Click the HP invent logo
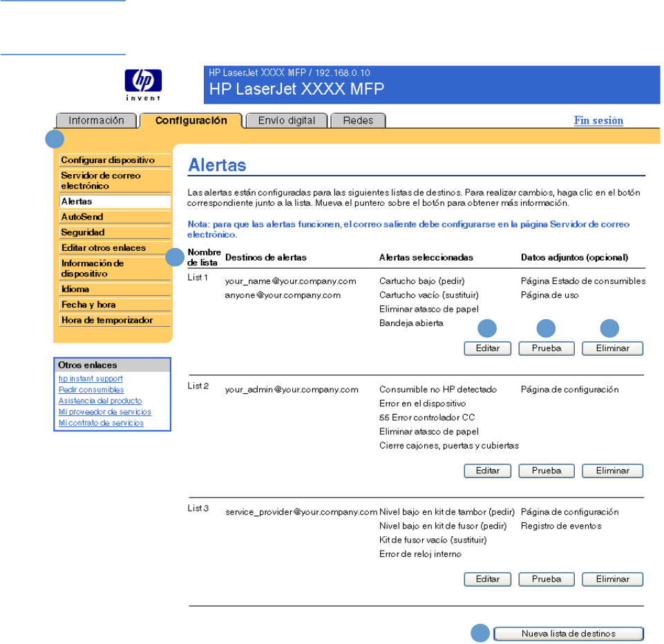 coord(143,85)
